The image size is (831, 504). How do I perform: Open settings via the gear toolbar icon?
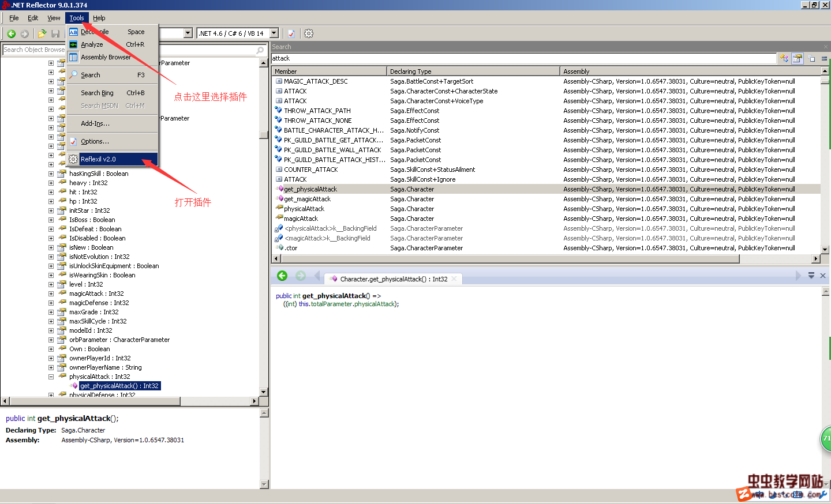click(309, 33)
